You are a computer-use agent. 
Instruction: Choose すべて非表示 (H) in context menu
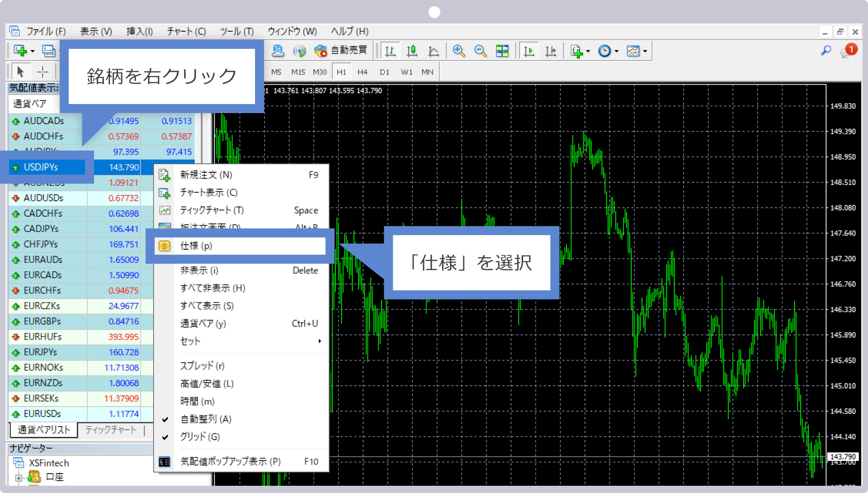click(241, 288)
